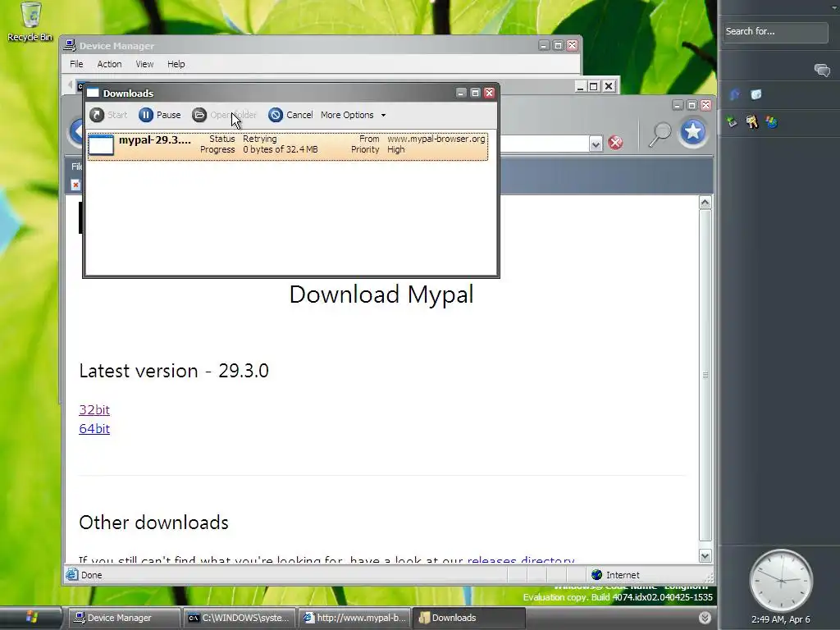Click the Download Mypal heading

click(x=381, y=294)
